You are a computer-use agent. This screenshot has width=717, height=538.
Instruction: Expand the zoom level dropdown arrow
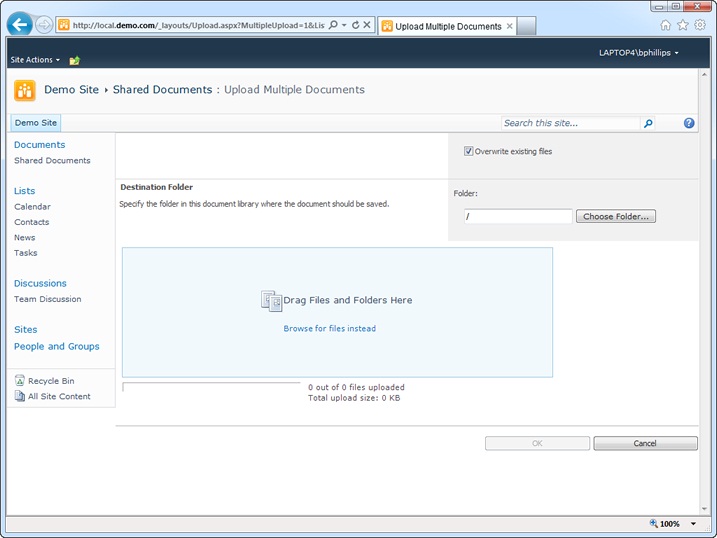tap(693, 524)
